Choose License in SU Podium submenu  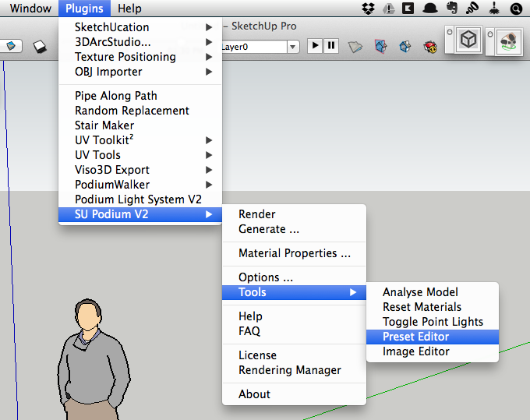click(x=294, y=355)
